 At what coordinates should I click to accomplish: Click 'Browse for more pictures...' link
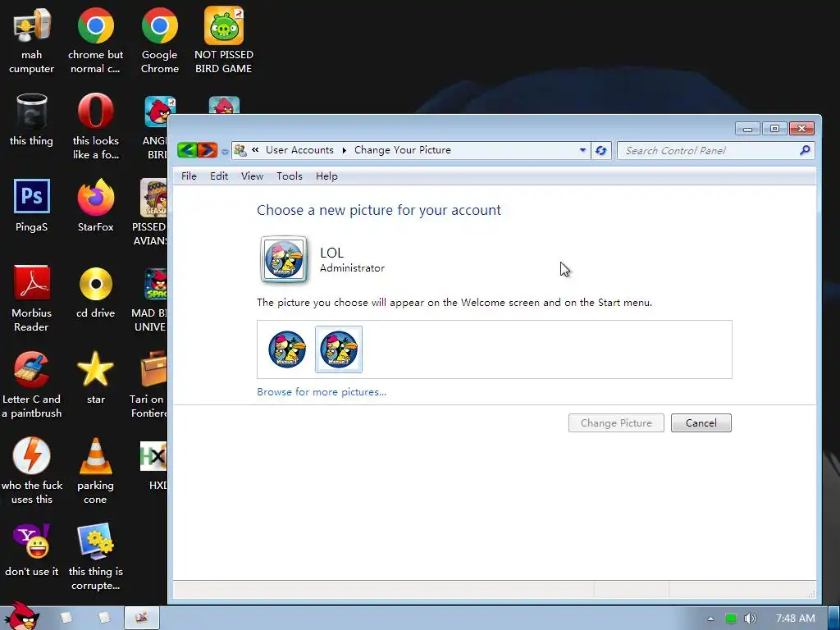322,392
